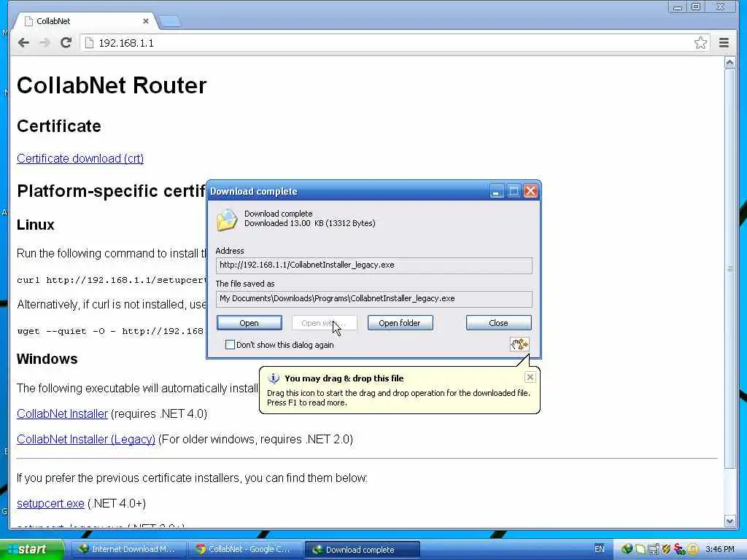Click the vertical scrollbar thumb

729,268
